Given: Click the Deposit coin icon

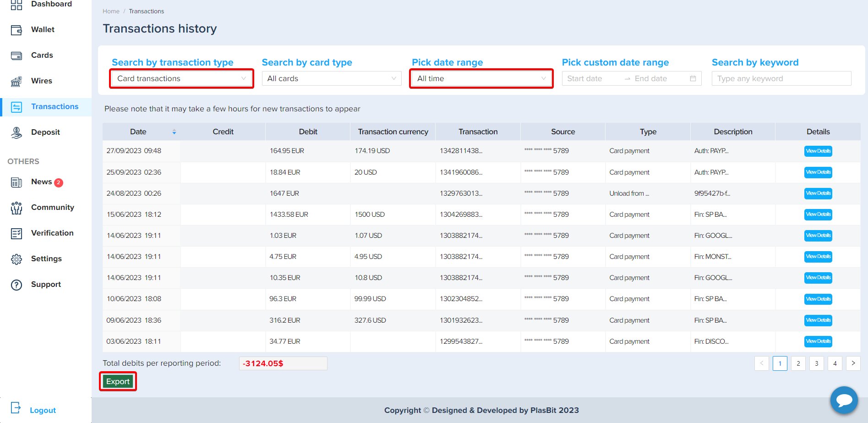Looking at the screenshot, I should 16,132.
